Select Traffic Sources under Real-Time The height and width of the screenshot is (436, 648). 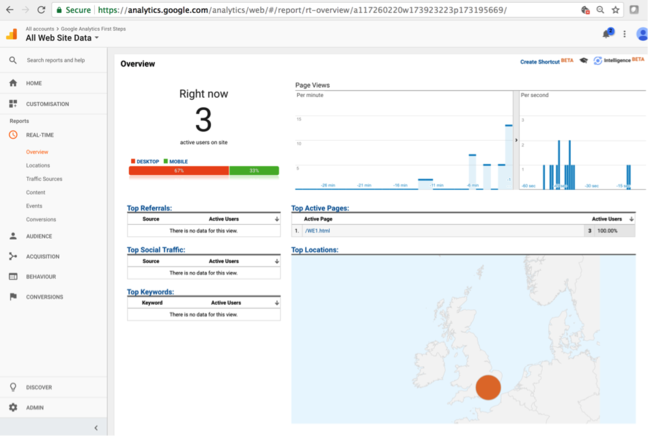pyautogui.click(x=44, y=179)
